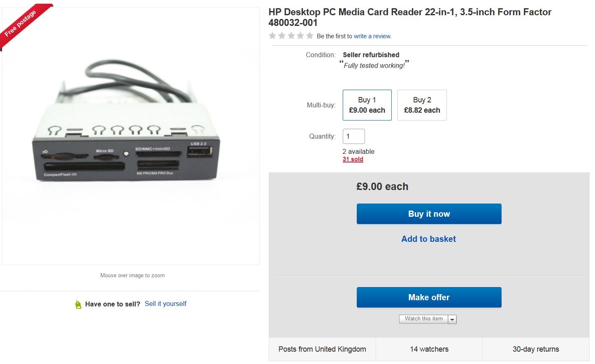The height and width of the screenshot is (364, 595).
Task: Click the fifth rating star
Action: 310,36
